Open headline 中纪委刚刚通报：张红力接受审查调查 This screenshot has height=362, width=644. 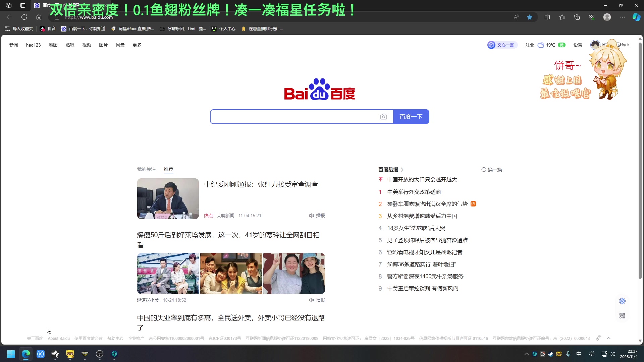coord(261,184)
